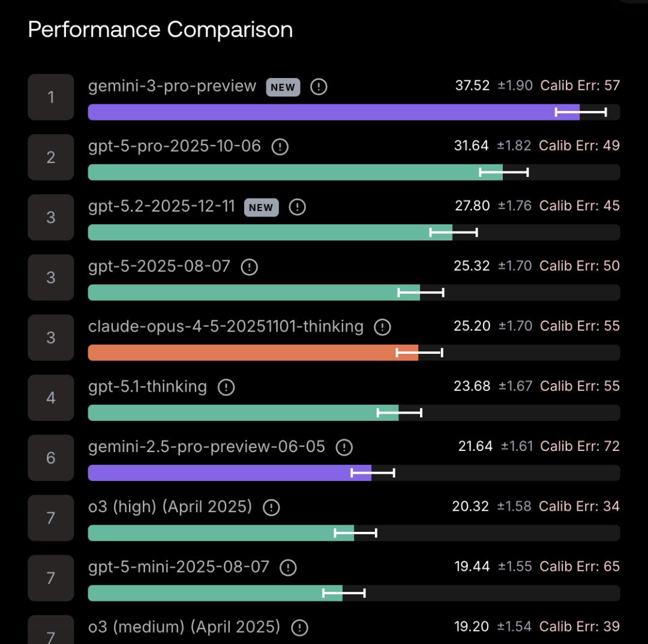The width and height of the screenshot is (648, 644).
Task: Open info icon for gpt-5.2-2025-12-11
Action: click(x=297, y=207)
